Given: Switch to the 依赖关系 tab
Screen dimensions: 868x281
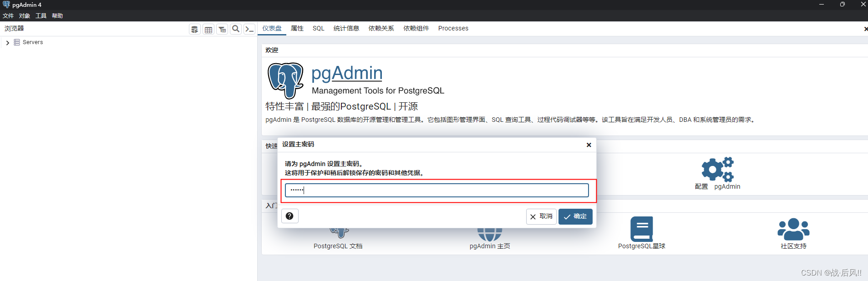Looking at the screenshot, I should click(x=381, y=28).
